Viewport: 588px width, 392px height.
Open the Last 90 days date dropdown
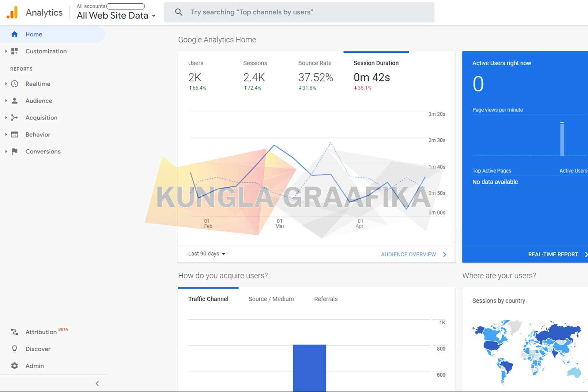[207, 254]
